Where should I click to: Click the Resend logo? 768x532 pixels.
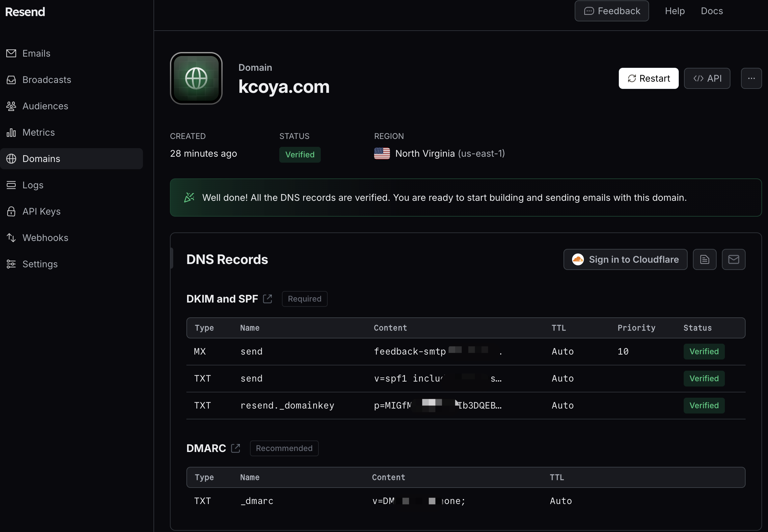[x=25, y=12]
